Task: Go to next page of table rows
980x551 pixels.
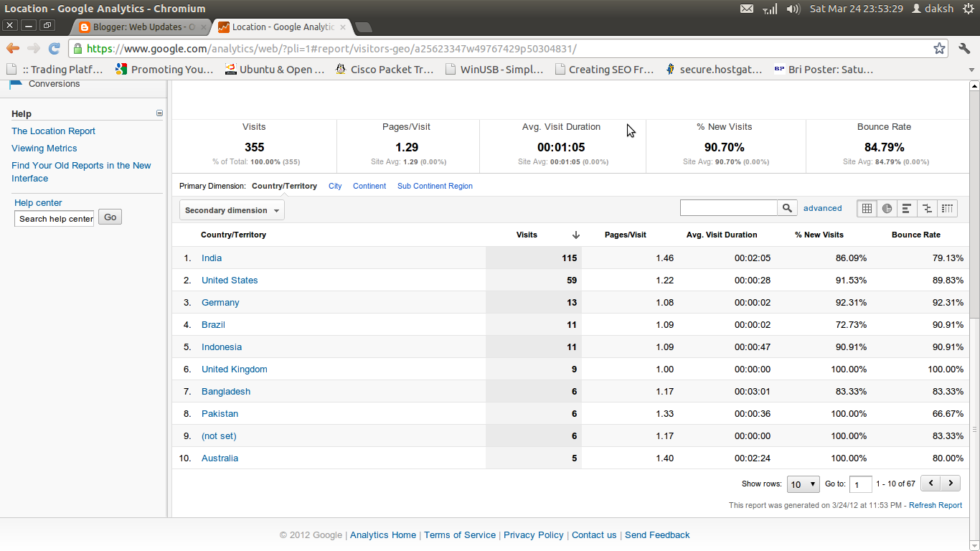Action: [x=950, y=484]
